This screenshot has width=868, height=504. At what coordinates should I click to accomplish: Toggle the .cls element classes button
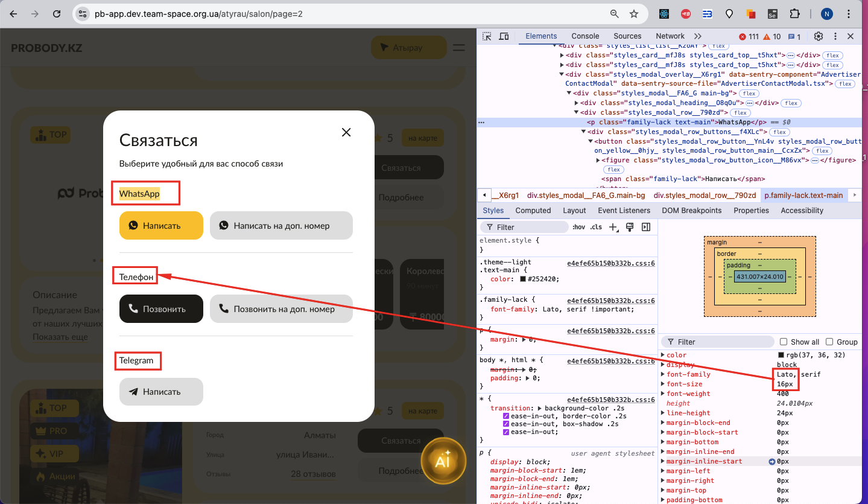coord(596,227)
